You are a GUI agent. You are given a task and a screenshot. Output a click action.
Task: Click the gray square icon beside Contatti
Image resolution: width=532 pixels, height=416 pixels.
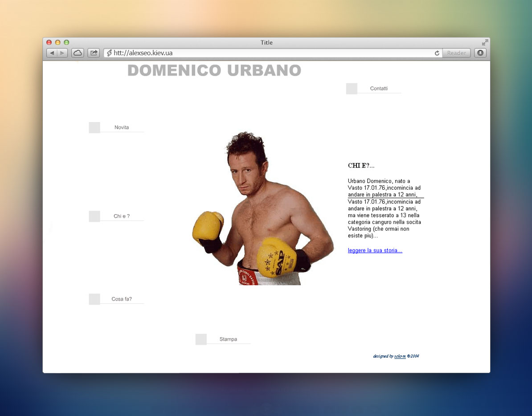(352, 88)
